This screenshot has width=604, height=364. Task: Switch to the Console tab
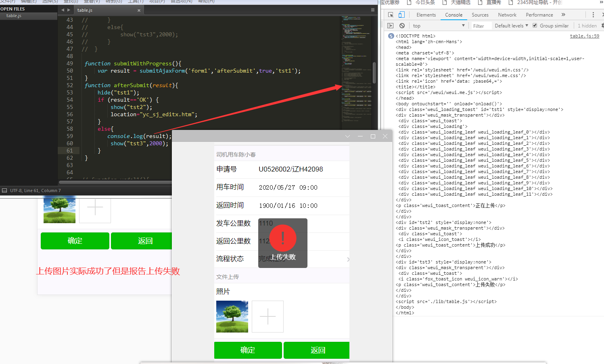[x=454, y=15]
